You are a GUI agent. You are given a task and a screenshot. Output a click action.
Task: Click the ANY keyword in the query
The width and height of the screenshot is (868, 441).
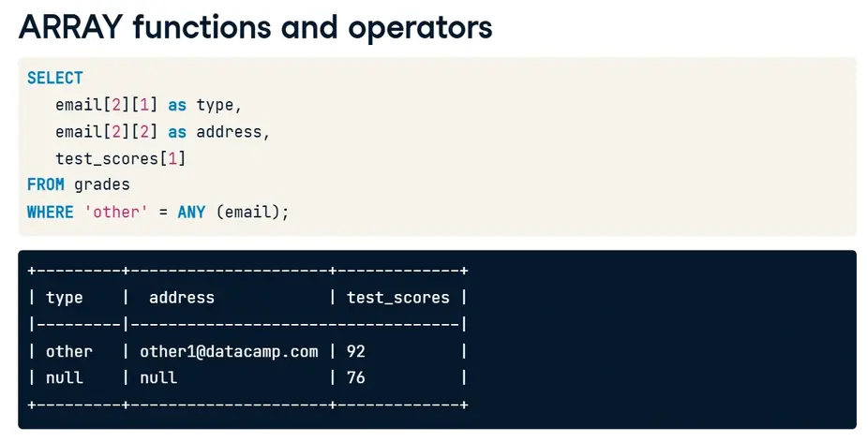(x=191, y=212)
